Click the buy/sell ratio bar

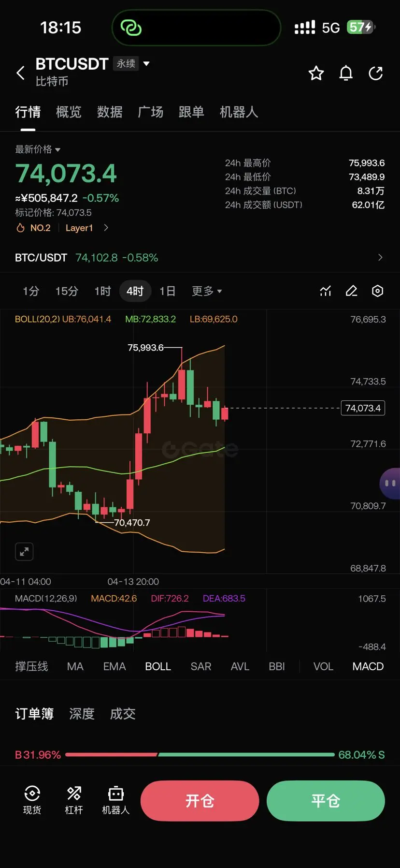200,754
